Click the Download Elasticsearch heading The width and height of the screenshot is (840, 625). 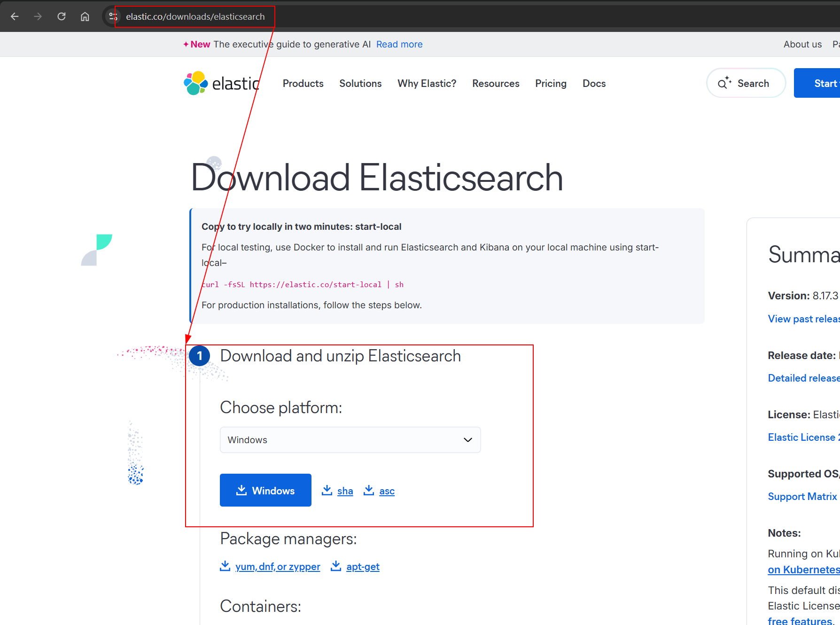coord(377,178)
